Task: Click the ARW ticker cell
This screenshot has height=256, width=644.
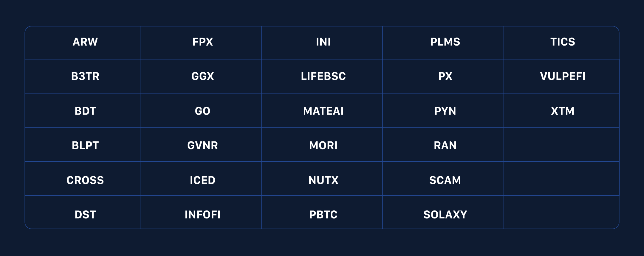Action: click(85, 42)
